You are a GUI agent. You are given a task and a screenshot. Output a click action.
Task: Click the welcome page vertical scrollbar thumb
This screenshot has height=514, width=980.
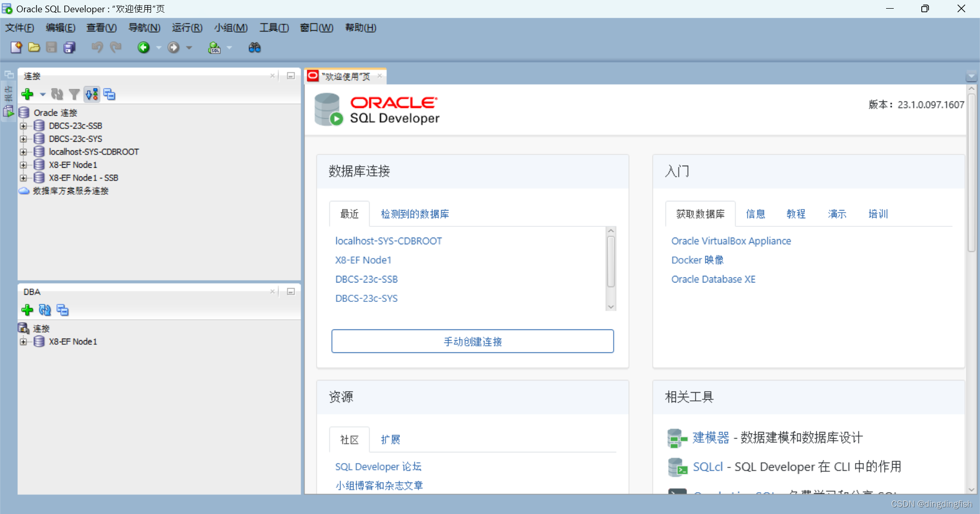click(x=972, y=172)
